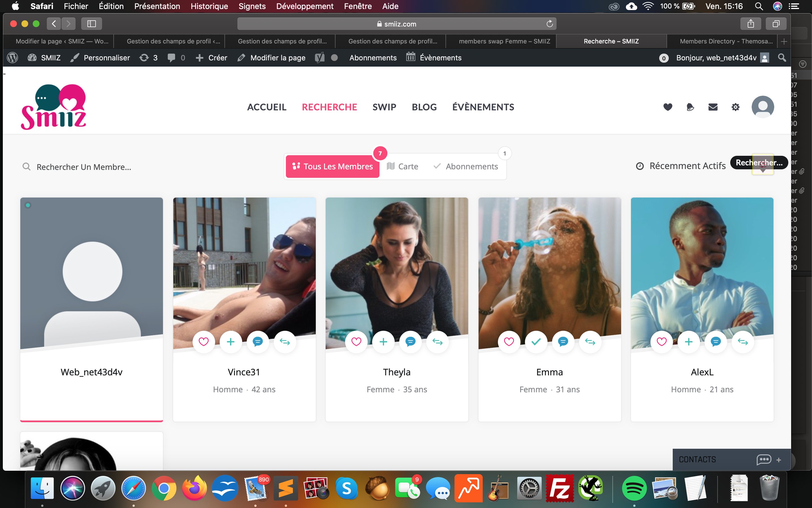This screenshot has height=508, width=812.
Task: Click Abonnements in the admin bar
Action: pyautogui.click(x=373, y=58)
